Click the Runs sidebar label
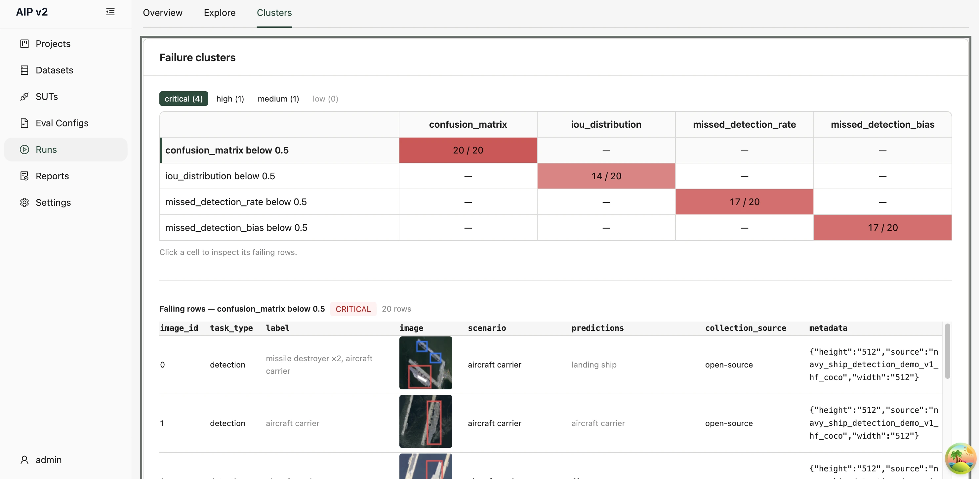Screen dimensions: 980x479 (x=46, y=150)
